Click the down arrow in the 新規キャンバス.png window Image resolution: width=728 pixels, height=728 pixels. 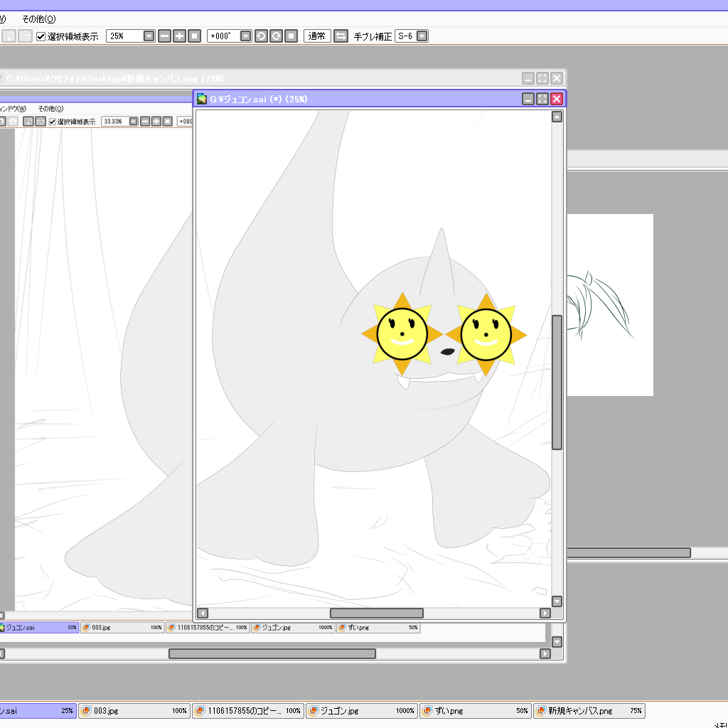[557, 642]
